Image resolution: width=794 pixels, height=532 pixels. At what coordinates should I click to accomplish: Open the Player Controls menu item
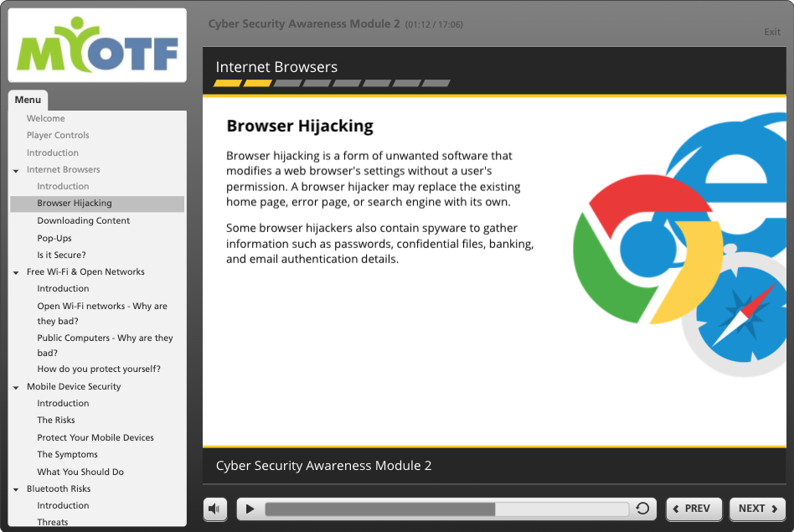point(58,135)
